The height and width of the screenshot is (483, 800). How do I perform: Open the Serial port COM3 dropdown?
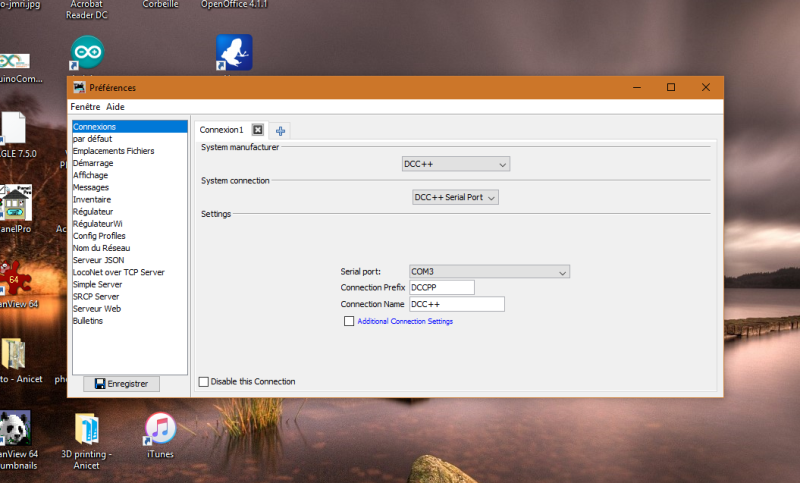click(x=489, y=271)
